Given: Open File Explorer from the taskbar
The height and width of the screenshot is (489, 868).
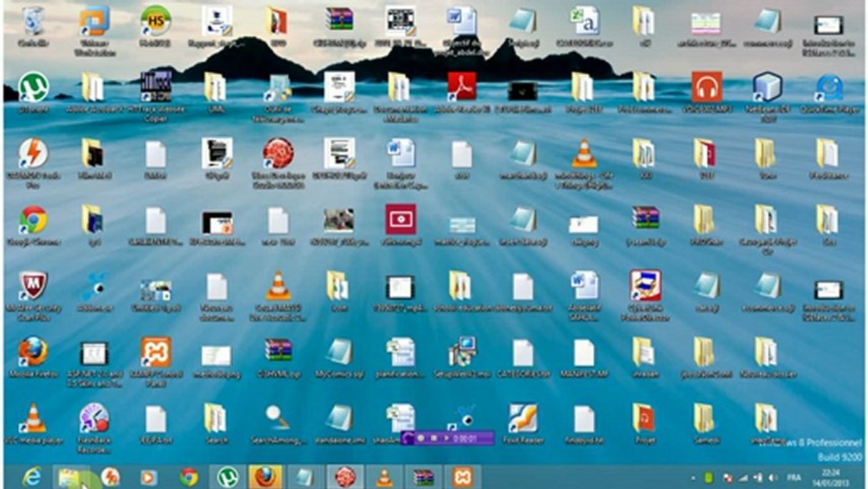Looking at the screenshot, I should 70,477.
